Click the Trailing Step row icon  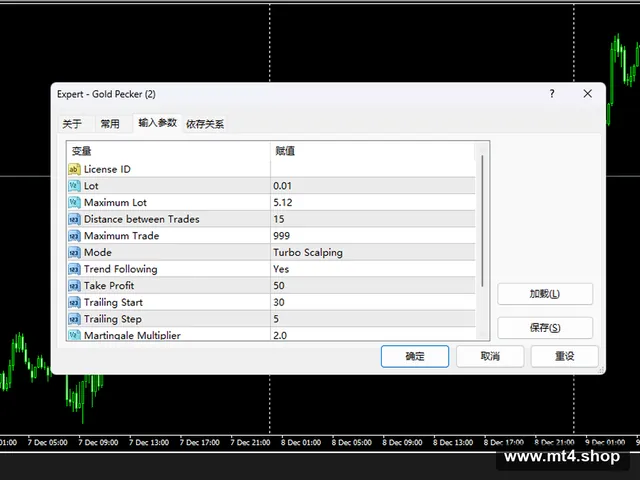(74, 319)
